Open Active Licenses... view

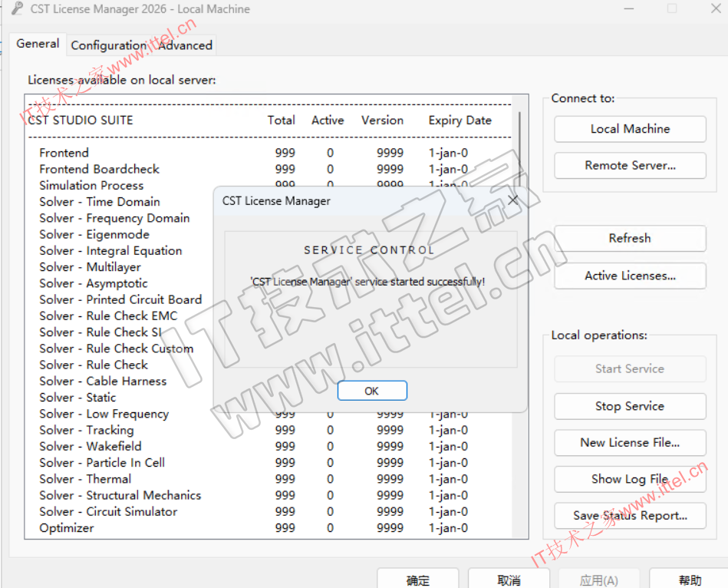[x=629, y=276]
